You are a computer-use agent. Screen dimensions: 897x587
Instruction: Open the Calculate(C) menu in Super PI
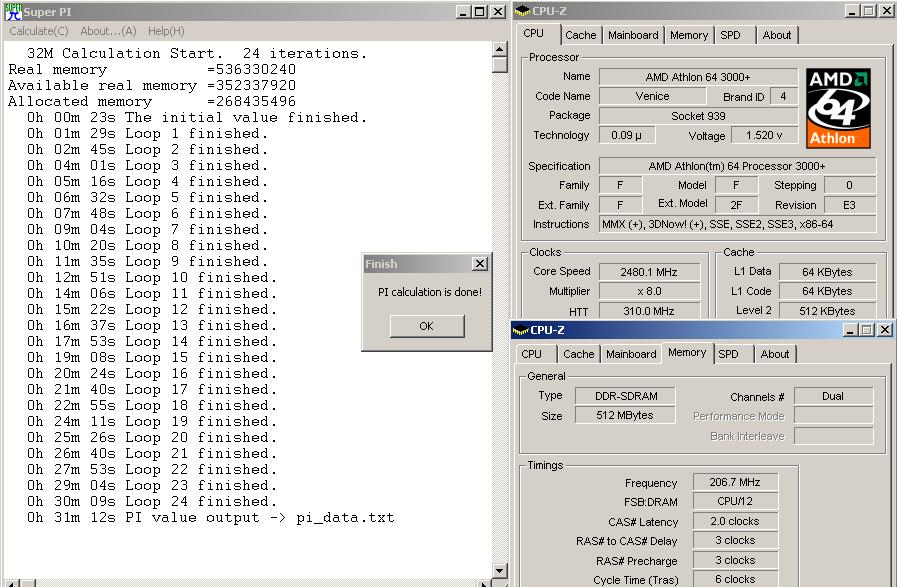pos(39,31)
